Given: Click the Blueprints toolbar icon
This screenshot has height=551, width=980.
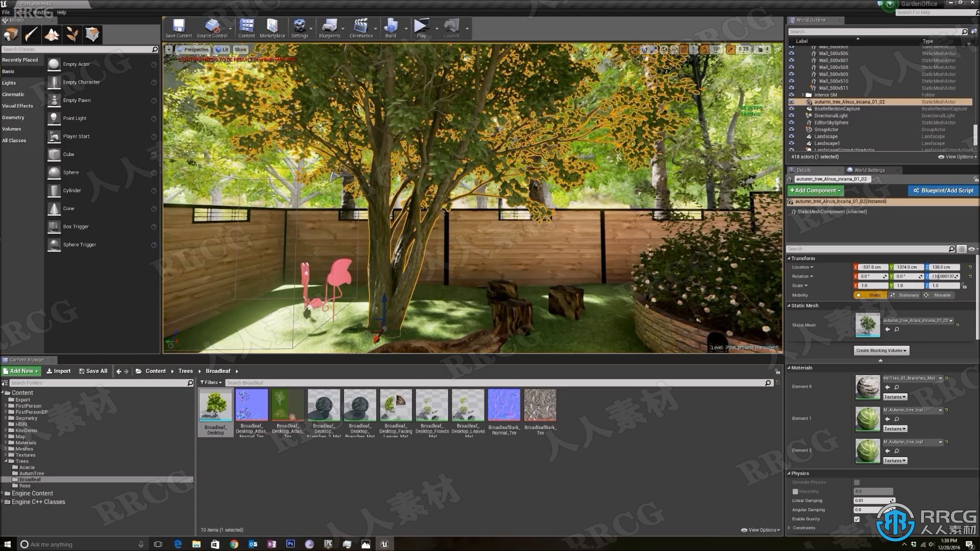Looking at the screenshot, I should point(329,28).
